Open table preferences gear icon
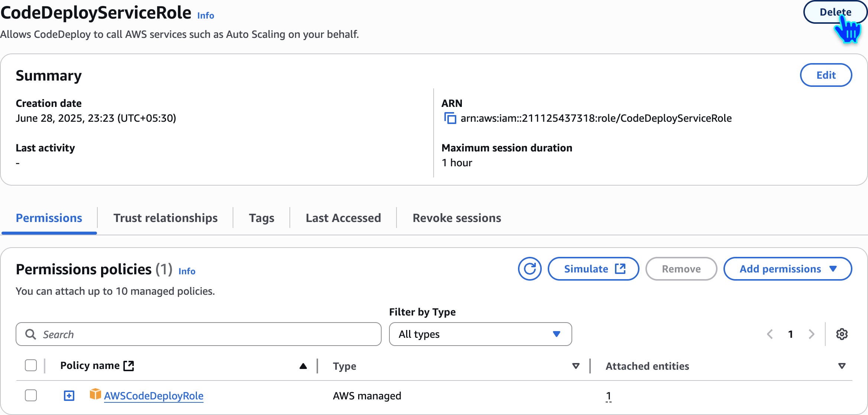The width and height of the screenshot is (868, 415). 842,334
